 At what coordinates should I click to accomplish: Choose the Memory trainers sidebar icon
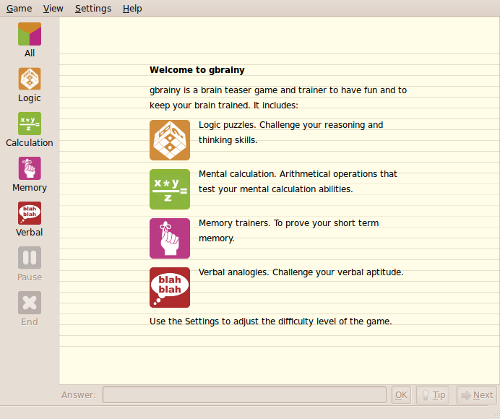click(x=29, y=168)
